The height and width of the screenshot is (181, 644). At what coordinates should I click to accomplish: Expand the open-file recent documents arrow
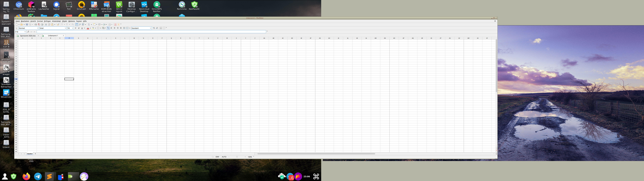(24, 25)
